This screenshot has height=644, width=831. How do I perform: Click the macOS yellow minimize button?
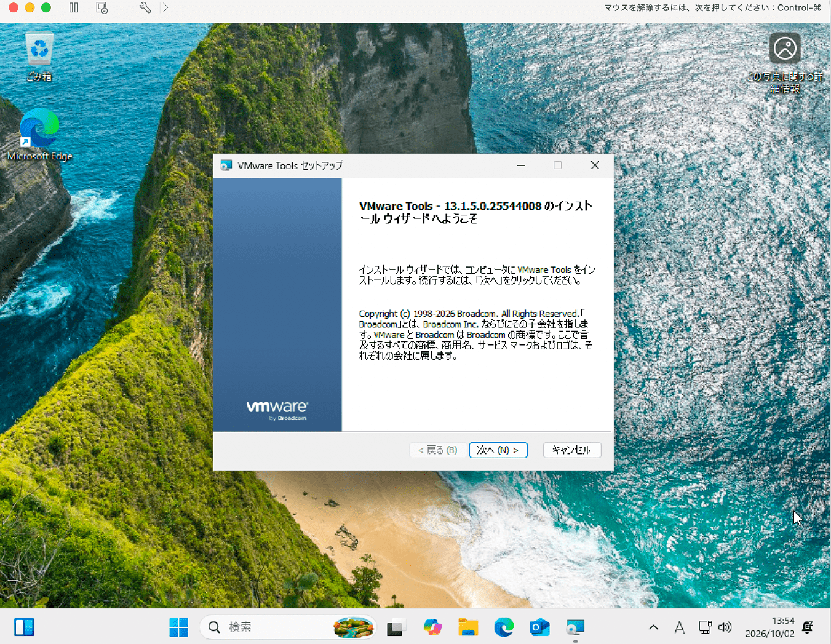[30, 8]
